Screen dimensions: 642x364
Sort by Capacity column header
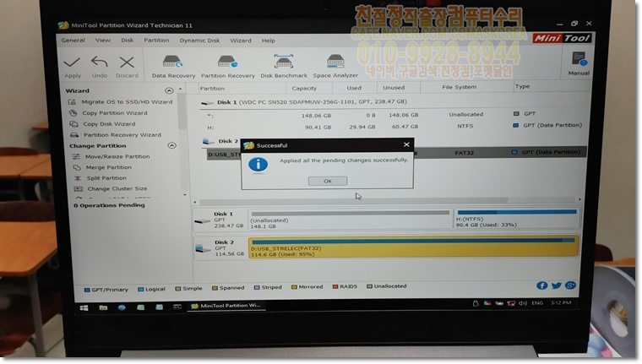click(304, 88)
